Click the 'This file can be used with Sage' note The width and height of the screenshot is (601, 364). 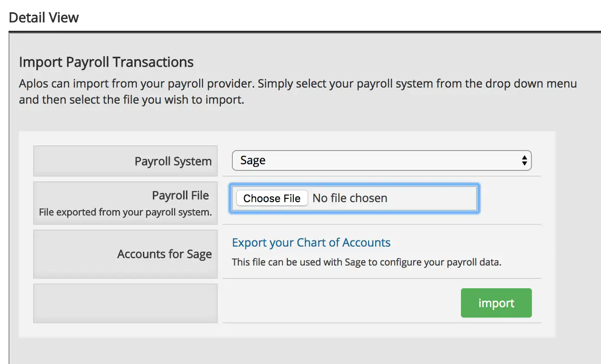pyautogui.click(x=366, y=262)
